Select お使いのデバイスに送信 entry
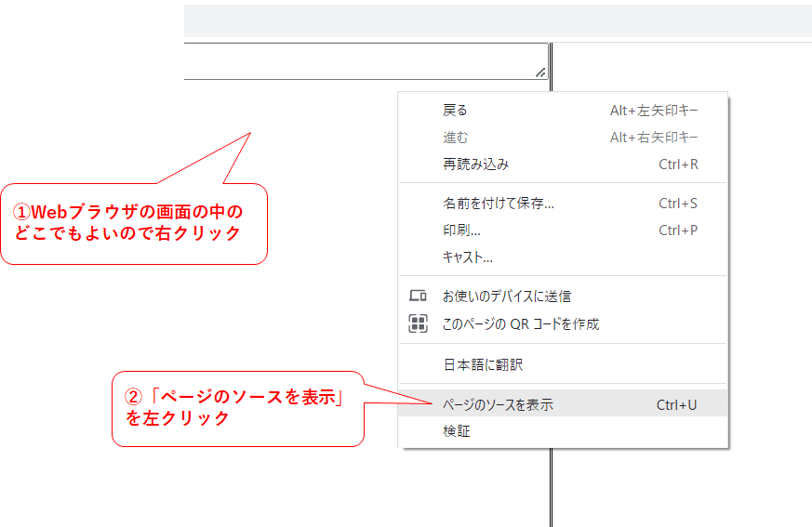The width and height of the screenshot is (812, 527). (x=563, y=296)
